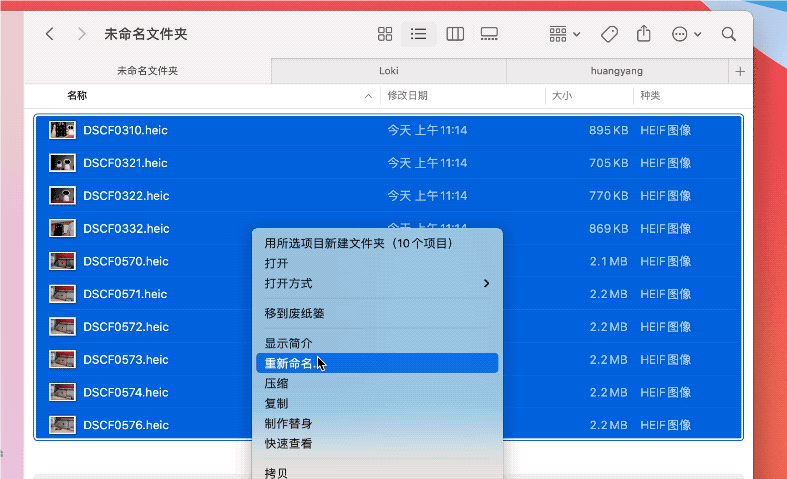
Task: Select file name DSCF0310.heic
Action: tap(125, 131)
